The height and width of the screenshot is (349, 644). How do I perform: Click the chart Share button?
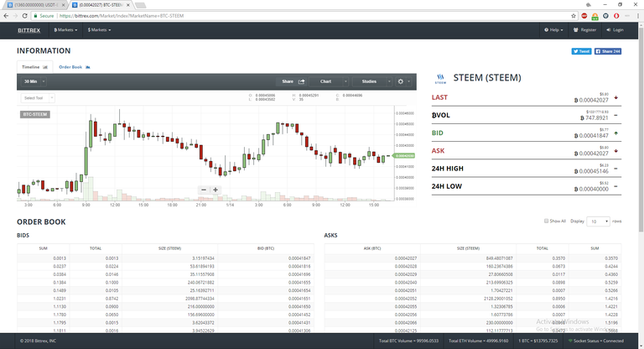pos(293,81)
